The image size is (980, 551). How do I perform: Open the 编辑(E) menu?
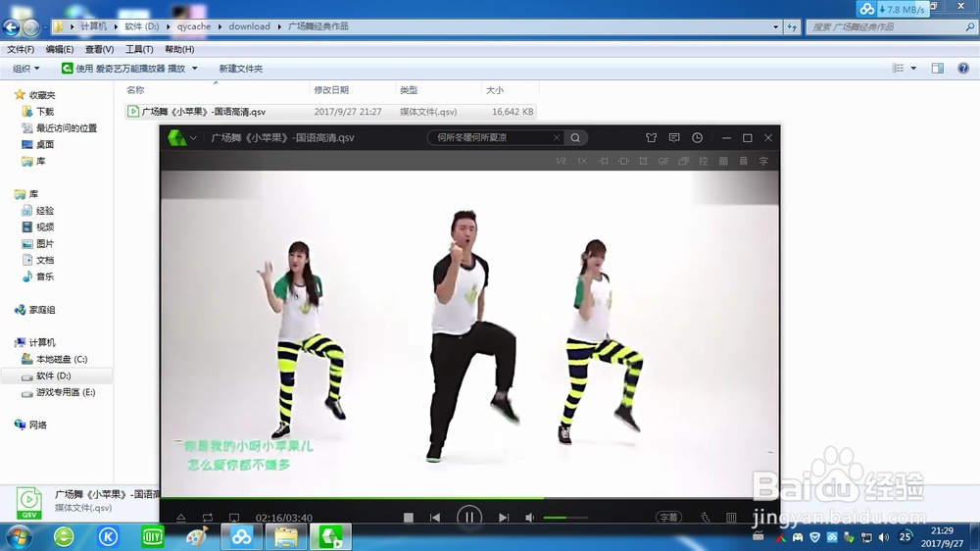(60, 49)
